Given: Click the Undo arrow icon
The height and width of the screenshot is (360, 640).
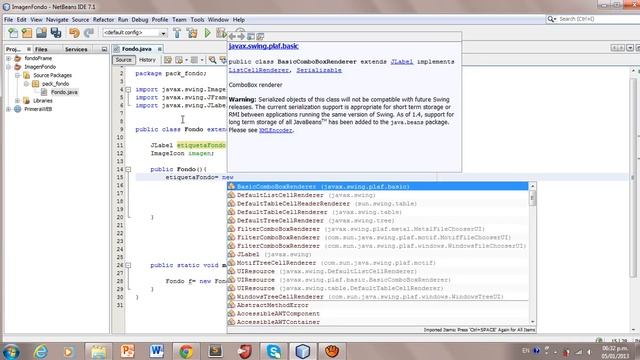Looking at the screenshot, I should point(74,33).
